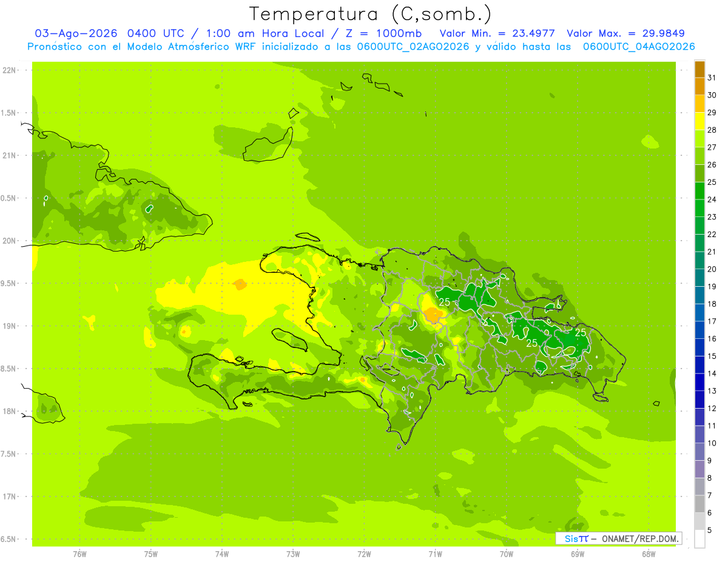This screenshot has height=562, width=728.
Task: Click the "0600UTC_02AGO2026" initialization time
Action: pos(413,47)
